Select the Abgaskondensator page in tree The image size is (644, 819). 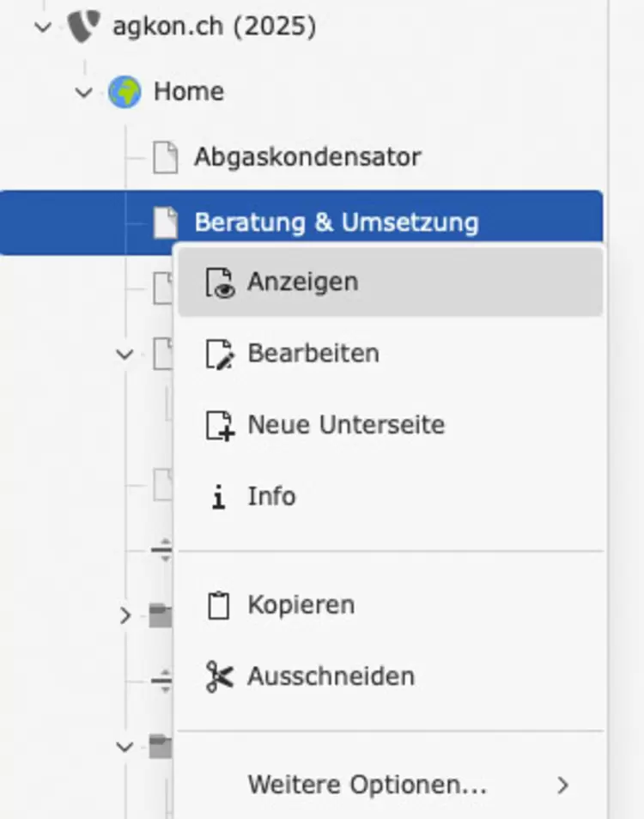pyautogui.click(x=307, y=157)
